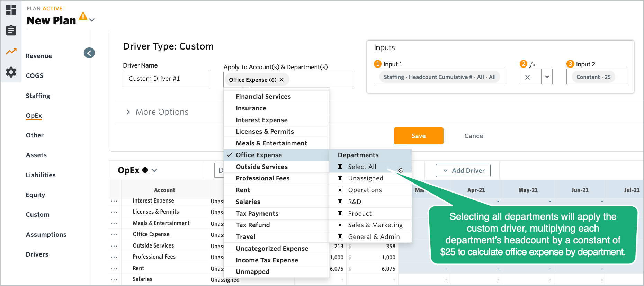Click the OpEx info icon
This screenshot has height=286, width=644.
[145, 170]
